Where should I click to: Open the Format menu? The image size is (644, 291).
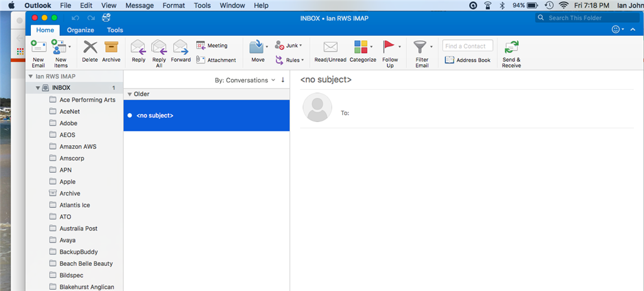tap(174, 5)
